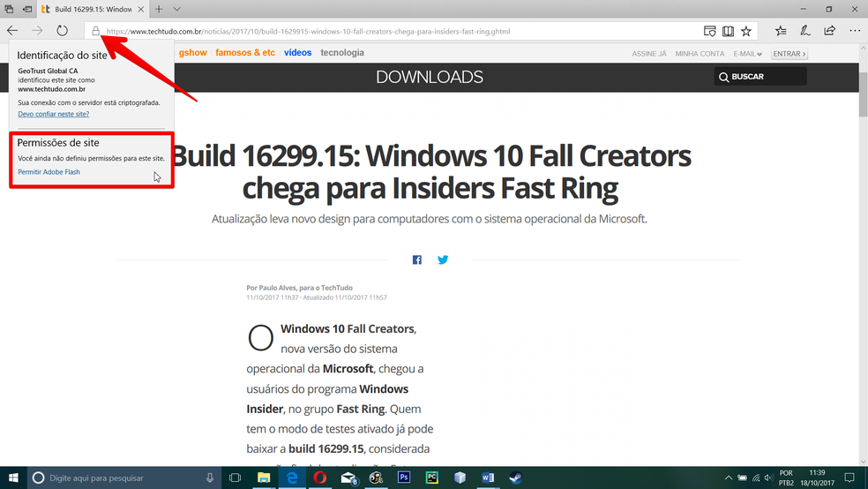
Task: Share article on Twitter icon
Action: (443, 260)
